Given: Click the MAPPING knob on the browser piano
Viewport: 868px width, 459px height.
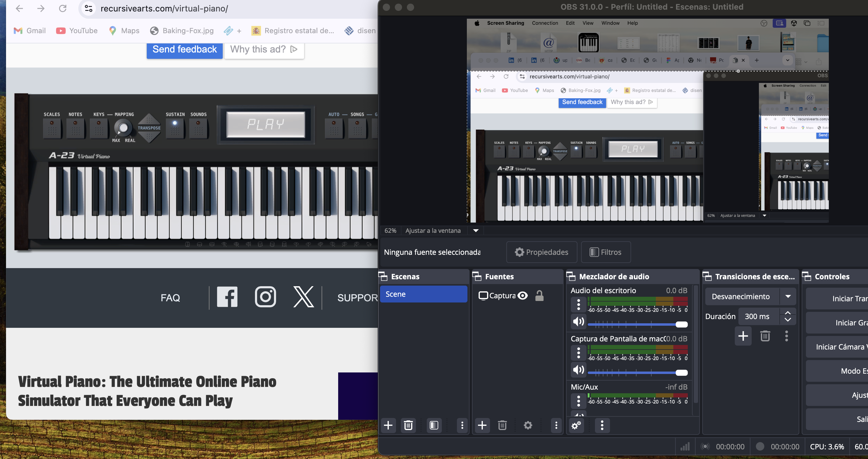Looking at the screenshot, I should point(123,128).
